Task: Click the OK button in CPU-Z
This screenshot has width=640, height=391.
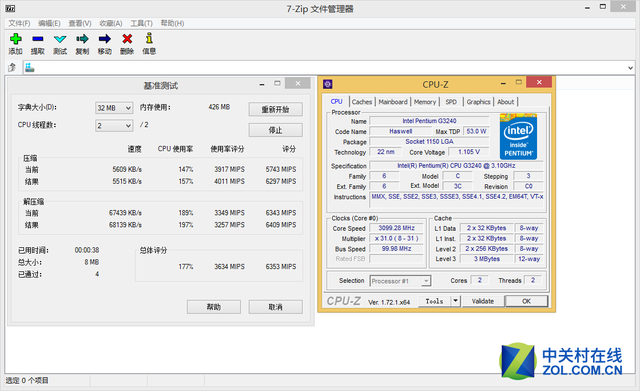Action: pos(527,301)
